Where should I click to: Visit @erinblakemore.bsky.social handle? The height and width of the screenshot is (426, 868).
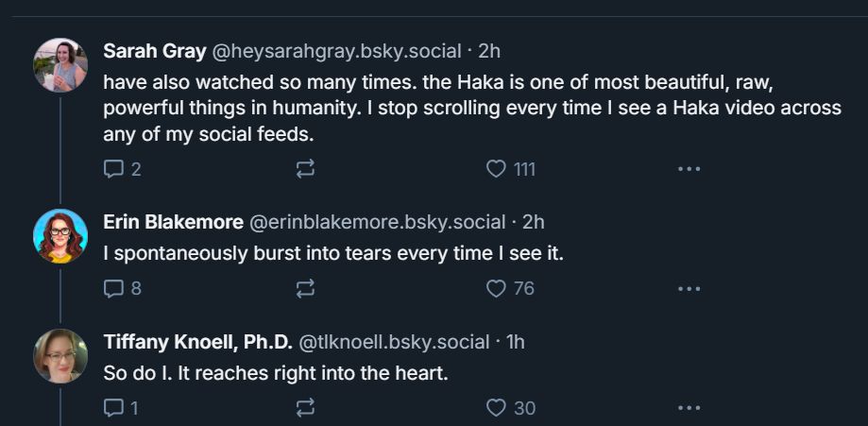point(377,222)
